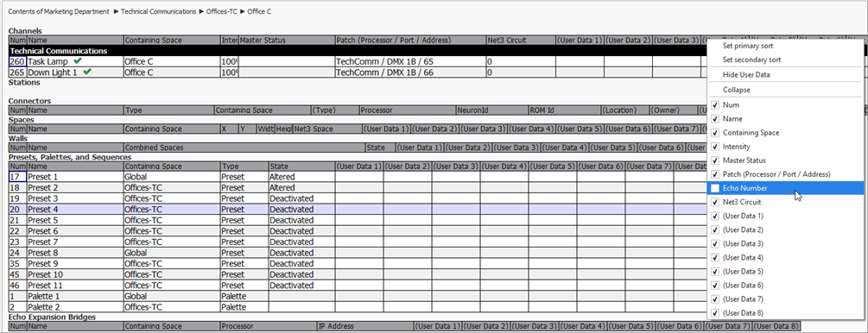
Task: Click the NeuronId column header in Connectors
Action: pos(491,110)
